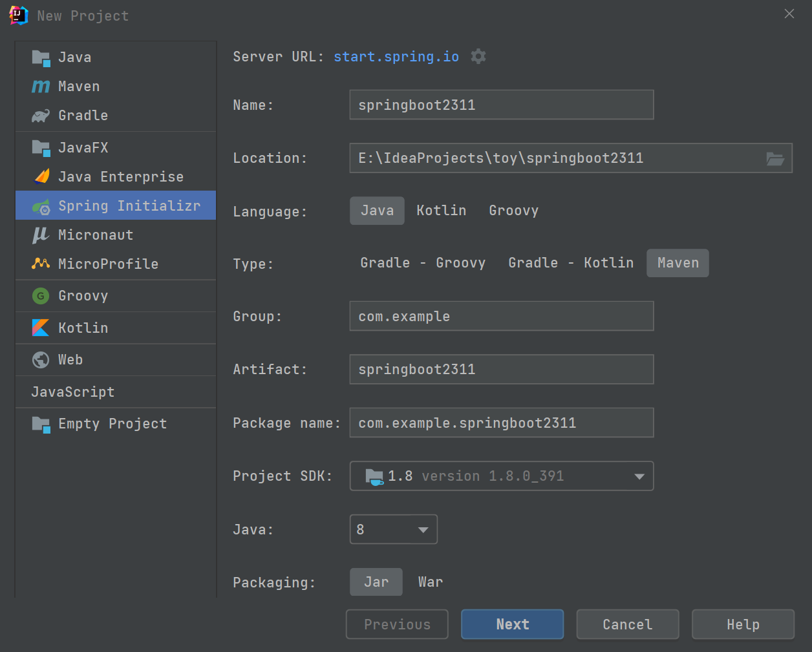This screenshot has width=812, height=652.
Task: Click the Java project type icon
Action: [x=41, y=58]
